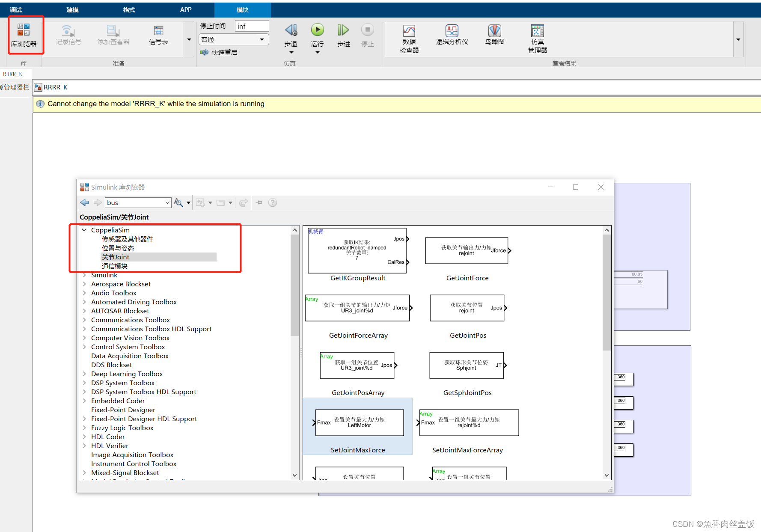Switch to the APP tab
The width and height of the screenshot is (761, 532).
(x=186, y=10)
